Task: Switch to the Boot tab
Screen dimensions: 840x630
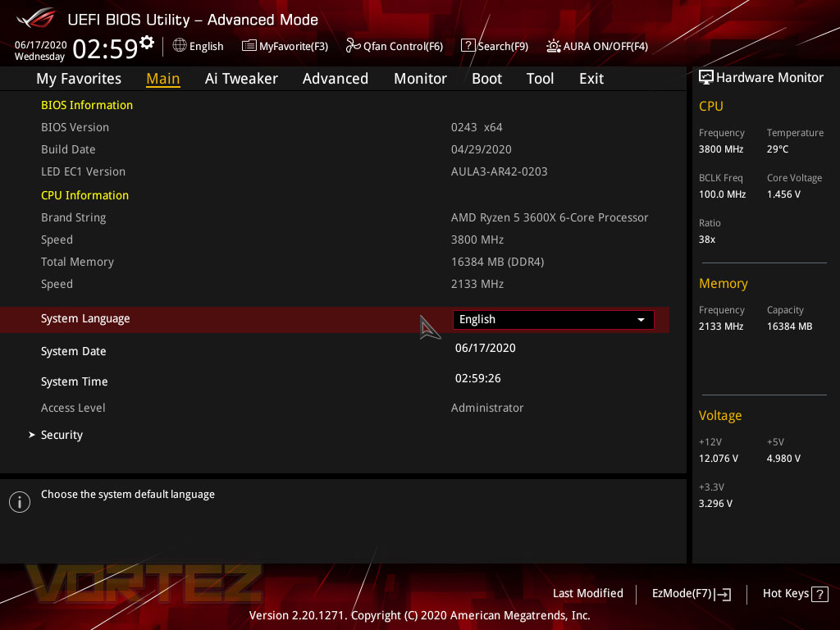Action: (x=486, y=79)
